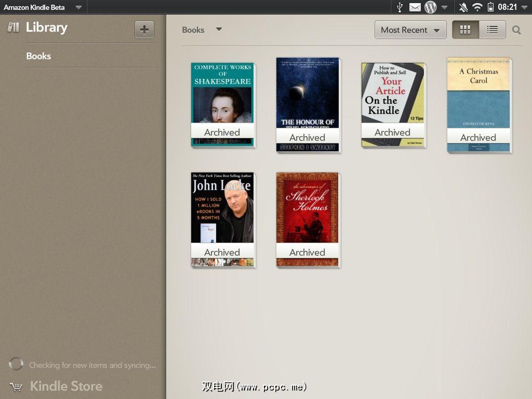
Task: Click the muted bell icon
Action: click(x=463, y=7)
